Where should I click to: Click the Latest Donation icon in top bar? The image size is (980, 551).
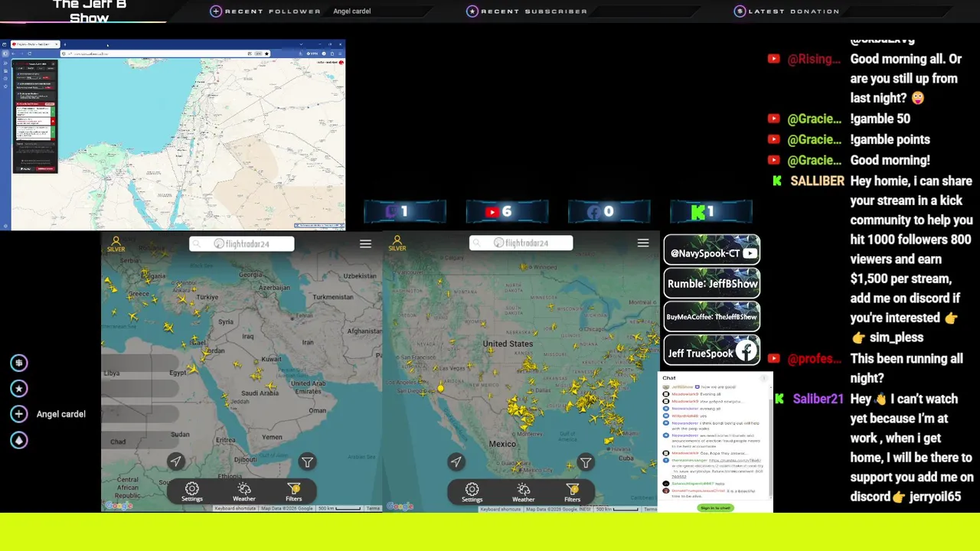pyautogui.click(x=740, y=11)
